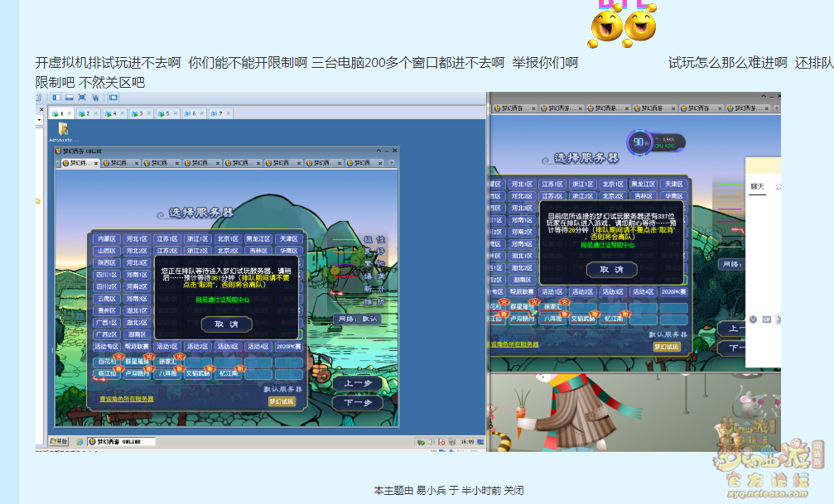This screenshot has height=504, width=834.
Task: Select 陕西区 server region in VM game
Action: click(x=106, y=262)
